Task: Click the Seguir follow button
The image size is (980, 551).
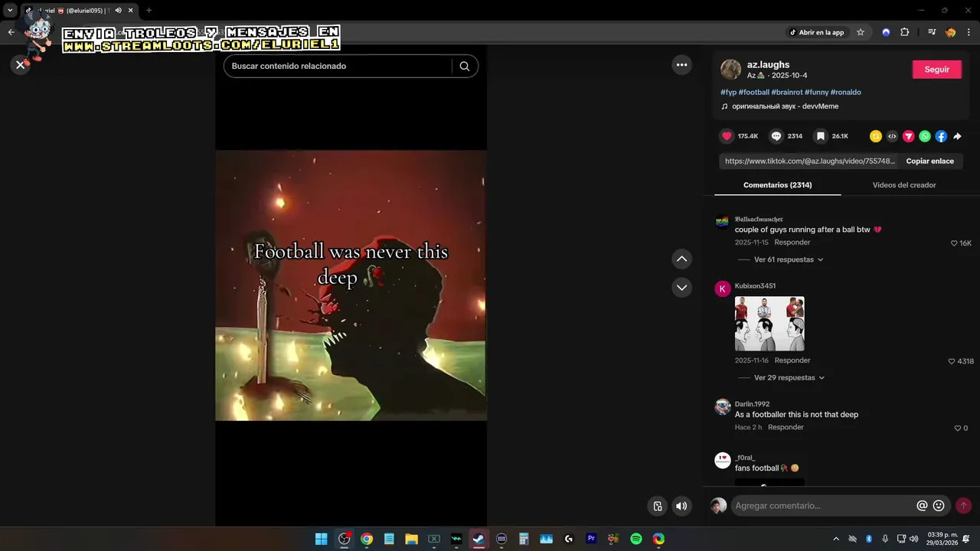Action: tap(936, 69)
